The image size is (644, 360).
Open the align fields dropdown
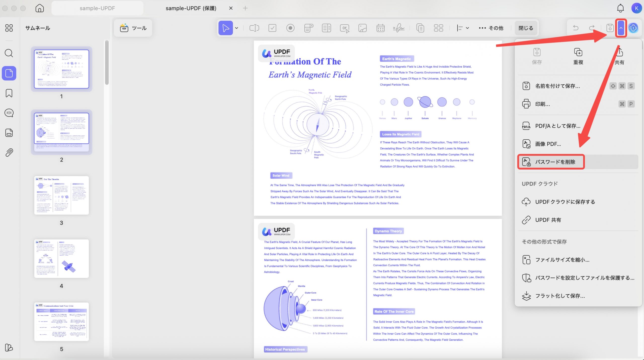[x=463, y=28]
